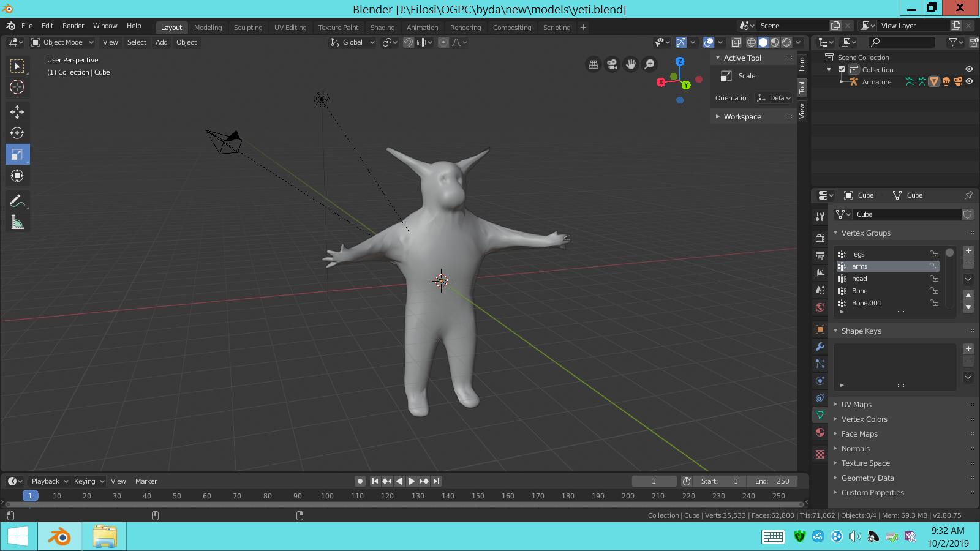The image size is (980, 551).
Task: Open the Global transform orientation dropdown
Action: pyautogui.click(x=352, y=42)
